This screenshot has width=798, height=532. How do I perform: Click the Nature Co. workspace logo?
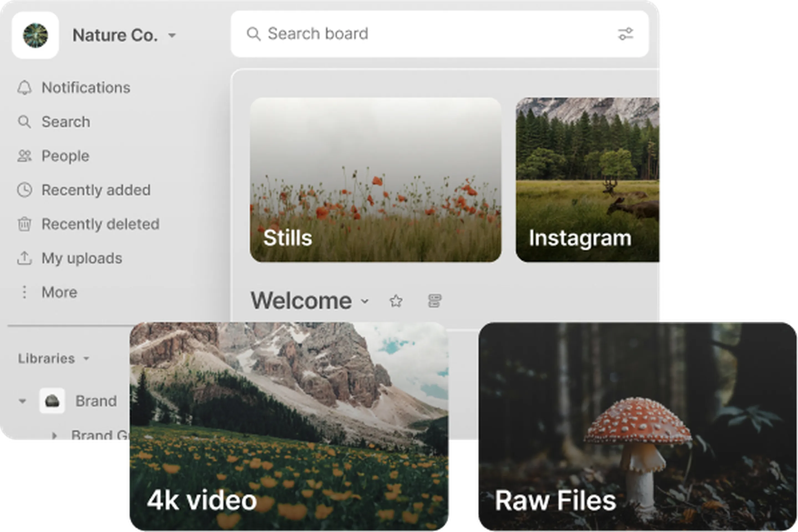coord(35,35)
